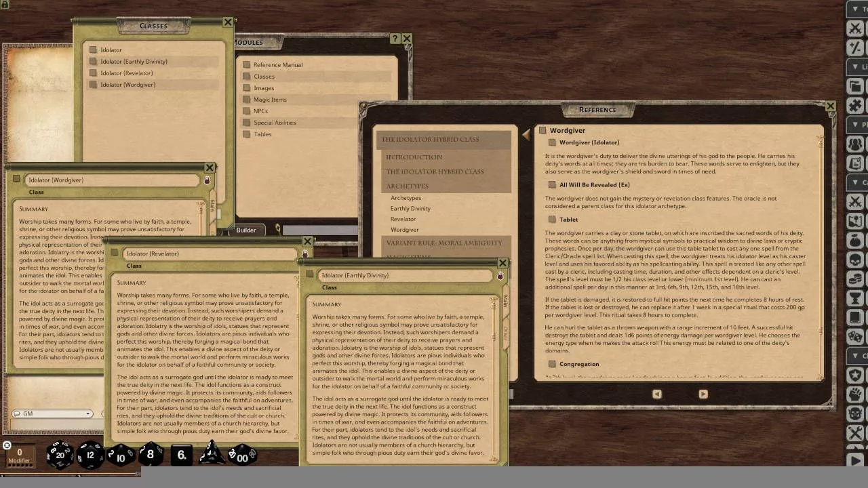
Task: Open the GM speaker dropdown in chat
Action: click(53, 413)
